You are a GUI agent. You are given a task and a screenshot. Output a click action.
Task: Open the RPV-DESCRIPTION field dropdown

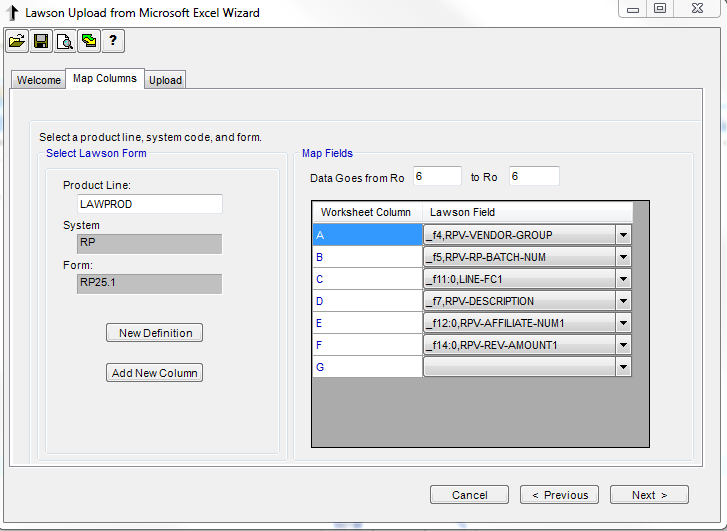tap(623, 302)
